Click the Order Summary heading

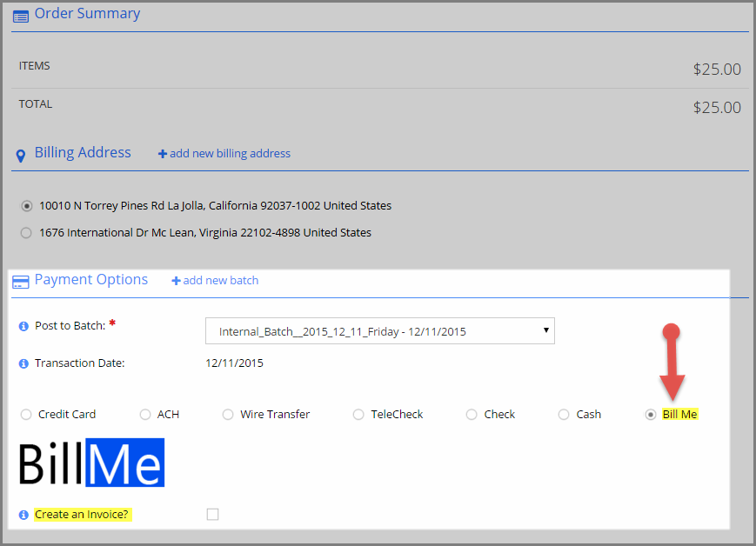[87, 14]
